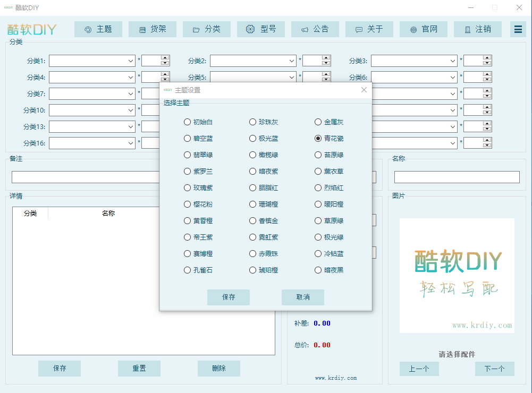Click the globe icon beside 官网
Viewport: 532px width, 393px height.
pos(413,30)
